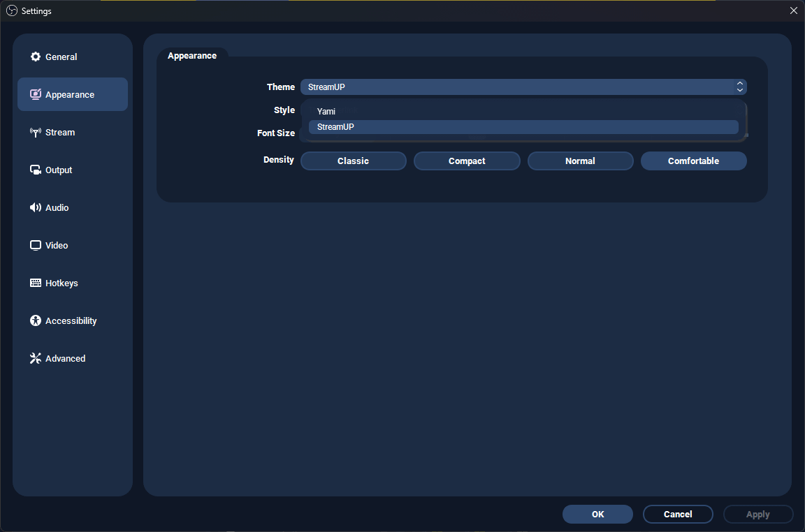The height and width of the screenshot is (532, 805).
Task: Open Hotkeys settings via keyboard icon
Action: coord(35,283)
